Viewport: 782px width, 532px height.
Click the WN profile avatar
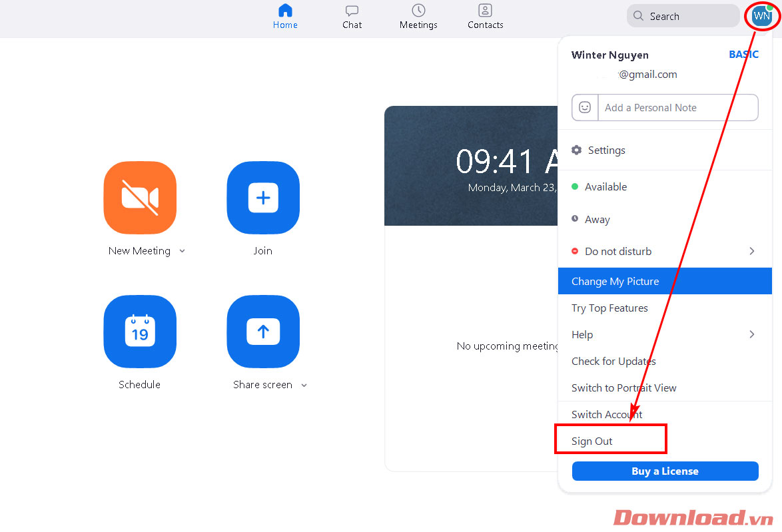(x=761, y=16)
